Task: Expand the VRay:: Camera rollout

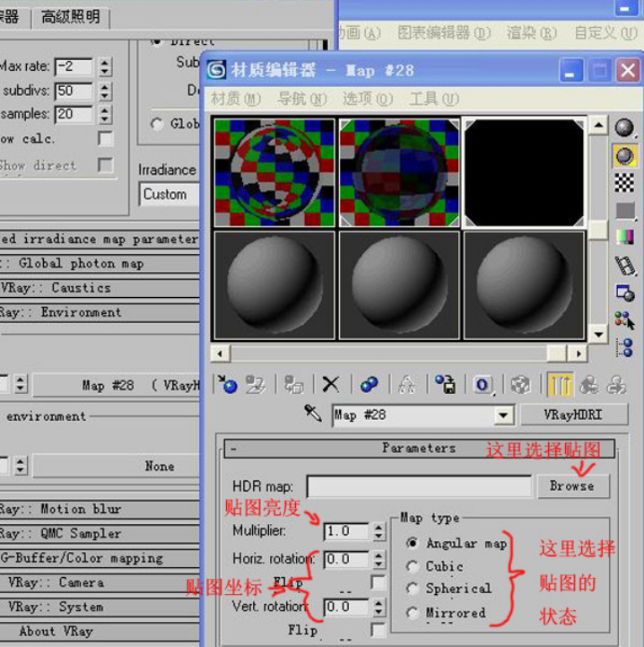Action: click(100, 582)
